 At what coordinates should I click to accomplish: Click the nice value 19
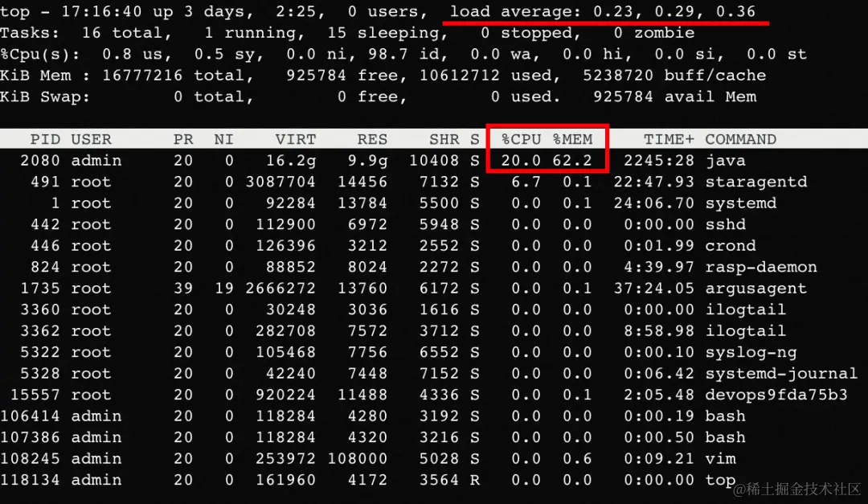pos(223,288)
